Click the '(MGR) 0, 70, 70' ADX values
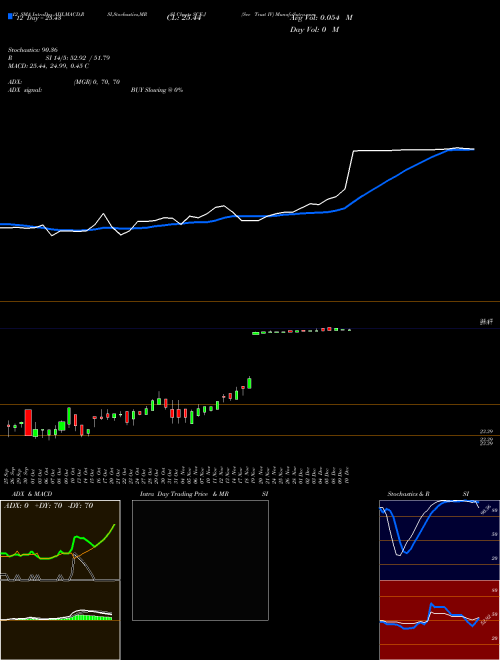Screen dimensions: 500x660 (x=97, y=82)
